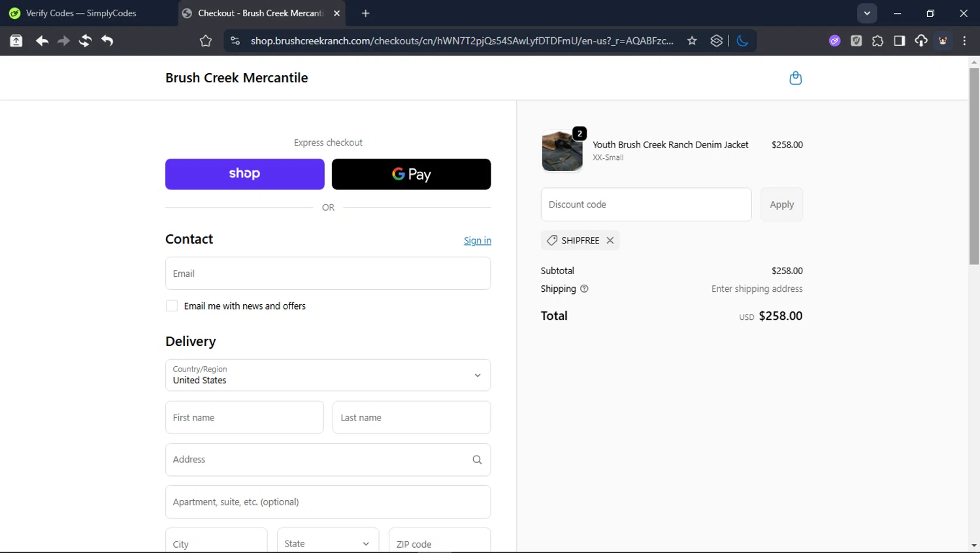The width and height of the screenshot is (980, 553).
Task: Click the Brush Creek Mercantile store title
Action: (237, 78)
